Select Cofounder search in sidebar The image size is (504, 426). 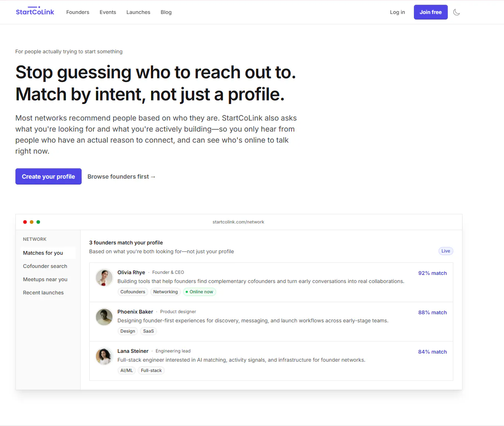pyautogui.click(x=48, y=266)
